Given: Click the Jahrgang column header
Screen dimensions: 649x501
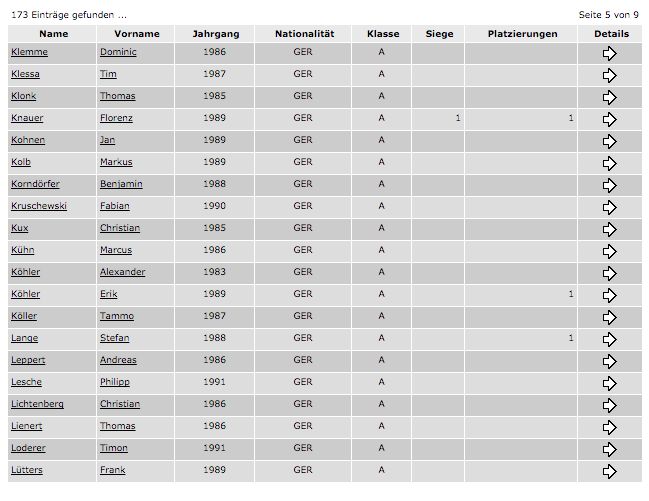Looking at the screenshot, I should click(x=215, y=34).
